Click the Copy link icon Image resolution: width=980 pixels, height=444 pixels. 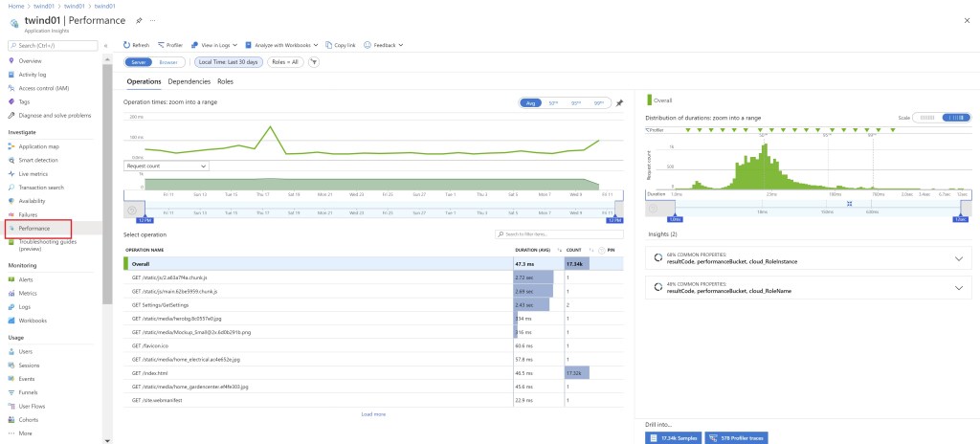(328, 45)
